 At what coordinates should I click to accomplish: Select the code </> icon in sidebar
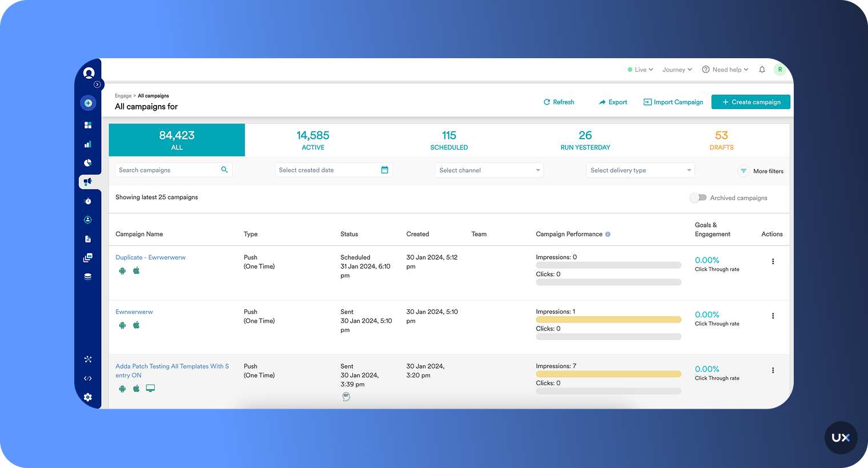point(88,378)
